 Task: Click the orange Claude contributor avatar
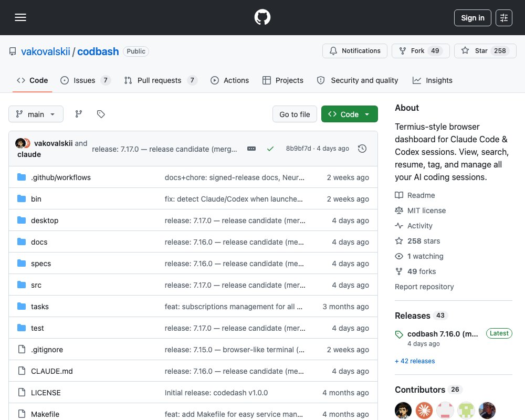click(424, 411)
